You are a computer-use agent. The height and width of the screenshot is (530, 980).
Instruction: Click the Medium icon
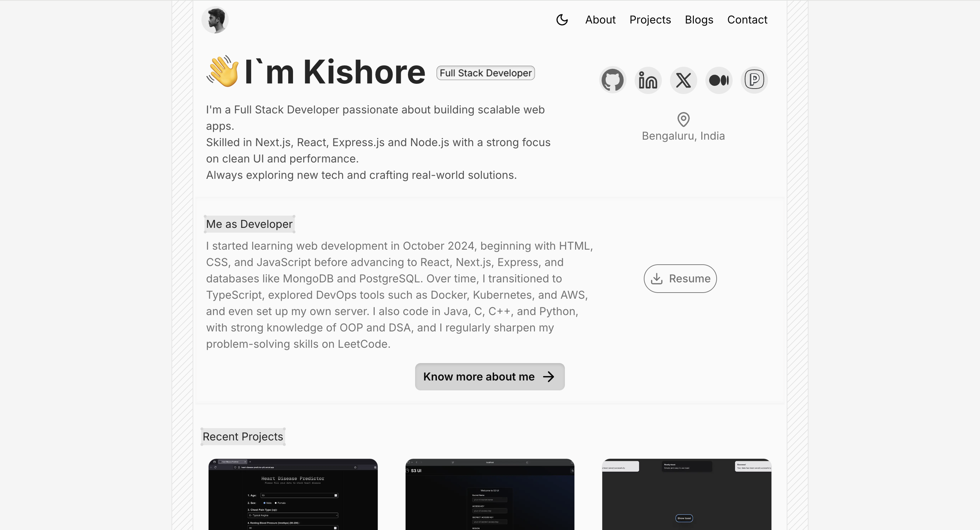click(719, 80)
